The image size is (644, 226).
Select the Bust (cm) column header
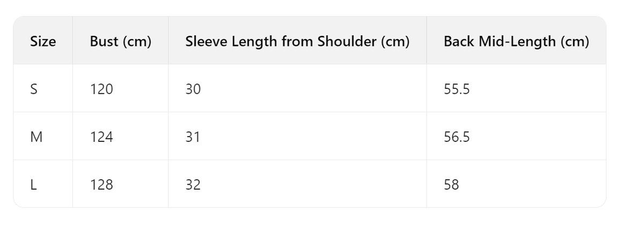point(121,42)
